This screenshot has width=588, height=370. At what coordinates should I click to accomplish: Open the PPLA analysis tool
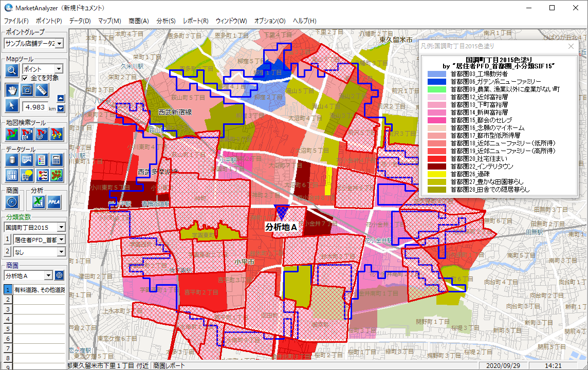point(54,202)
